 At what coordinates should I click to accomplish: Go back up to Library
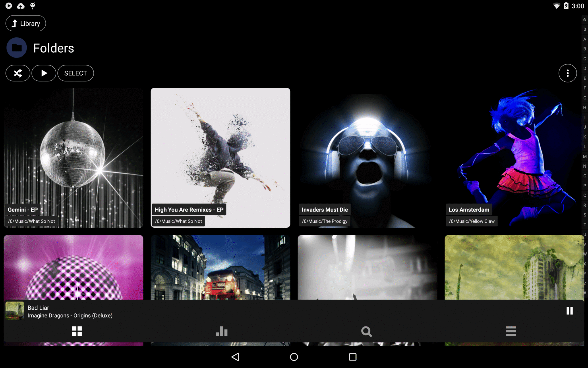tap(26, 23)
